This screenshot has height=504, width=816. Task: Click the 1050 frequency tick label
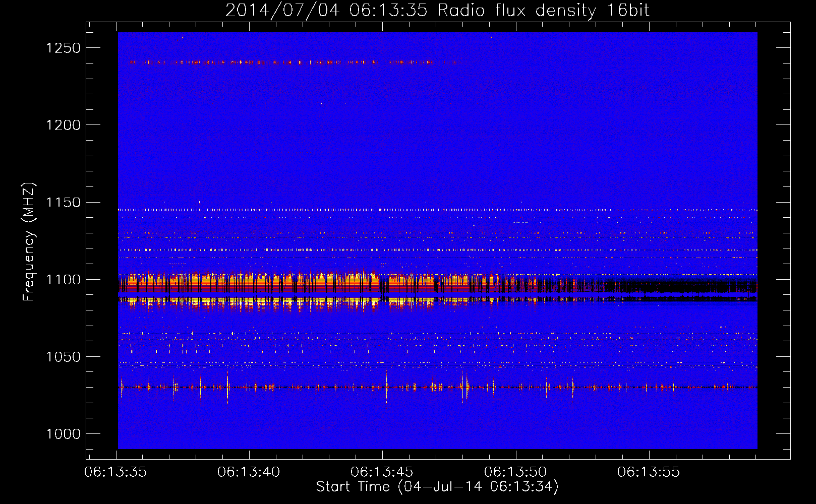(63, 357)
